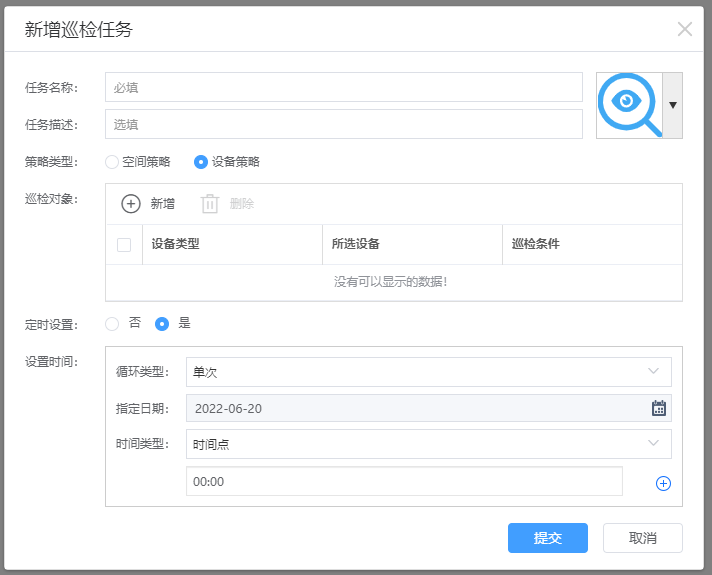Select the 设备策略 radio button
Screen dimensions: 712x575
201,162
